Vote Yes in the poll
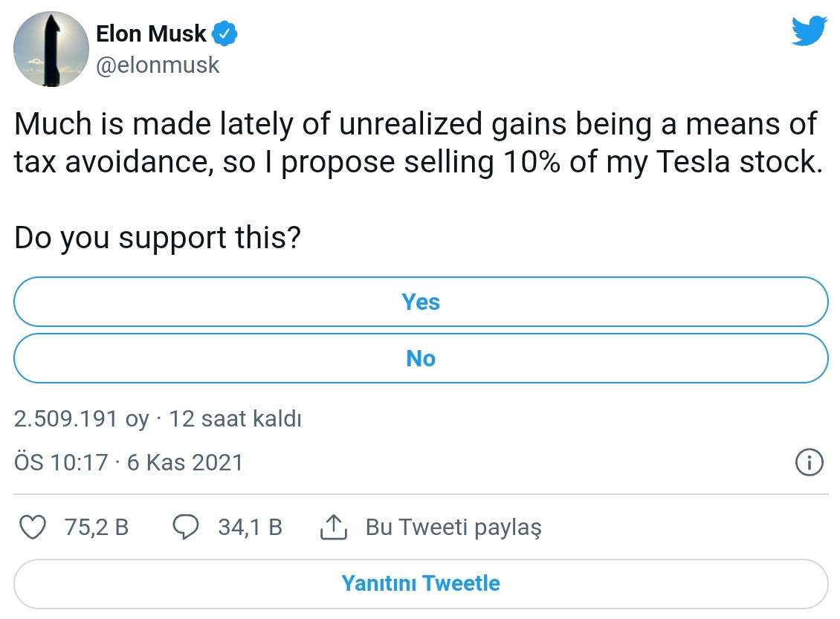The height and width of the screenshot is (619, 840). tap(421, 302)
